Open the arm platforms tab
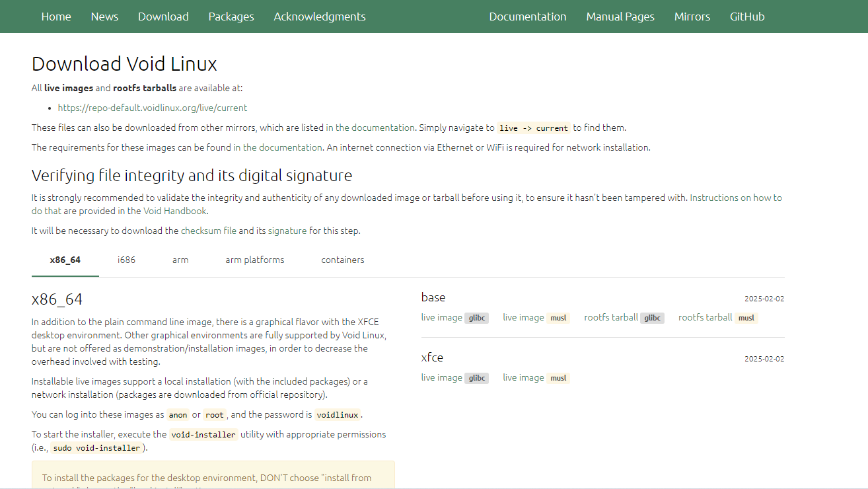Screen dimensions: 868x489 pos(255,260)
